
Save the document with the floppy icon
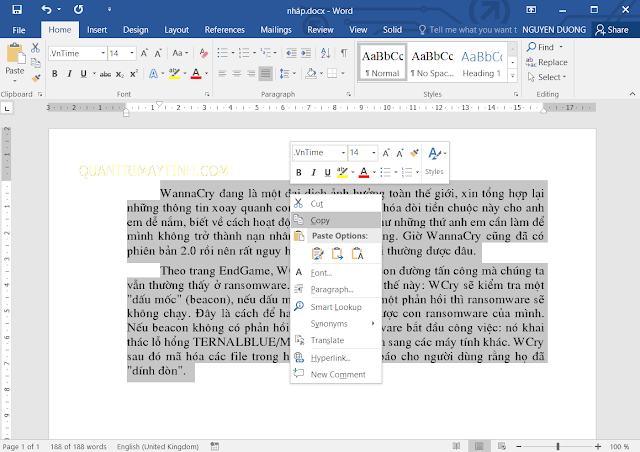point(17,9)
